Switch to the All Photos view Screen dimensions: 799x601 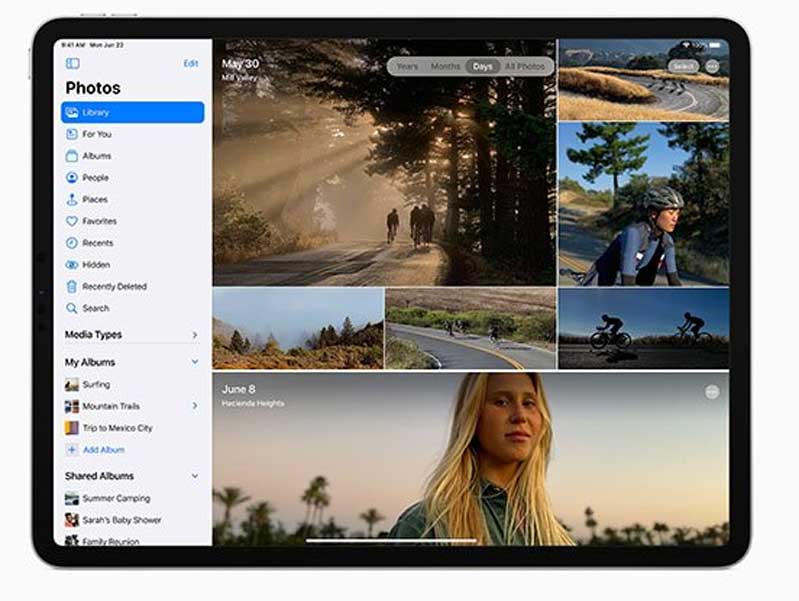524,66
